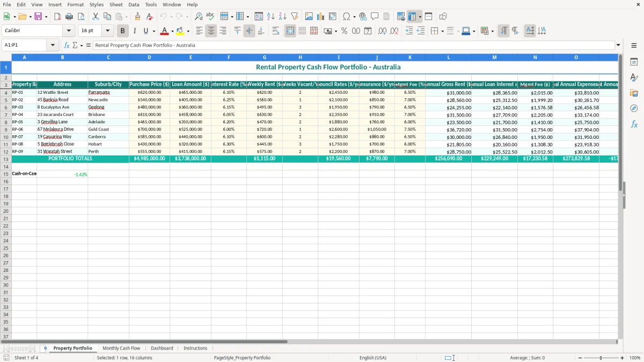
Task: Open the Save button dropdown arrow
Action: (x=46, y=17)
